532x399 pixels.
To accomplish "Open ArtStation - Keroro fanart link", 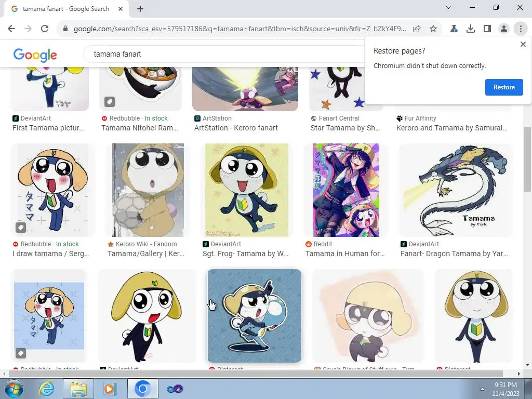I will tap(236, 128).
